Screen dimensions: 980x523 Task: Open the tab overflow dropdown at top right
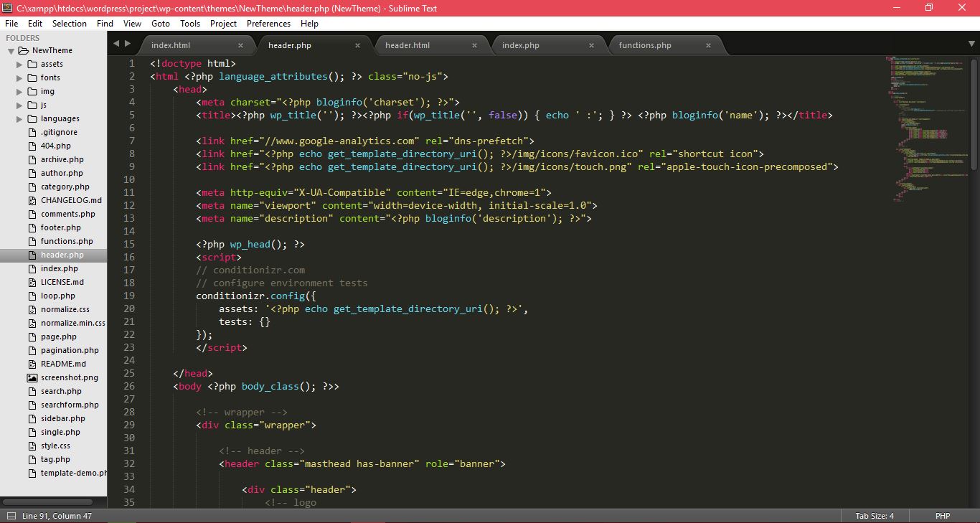tap(972, 44)
